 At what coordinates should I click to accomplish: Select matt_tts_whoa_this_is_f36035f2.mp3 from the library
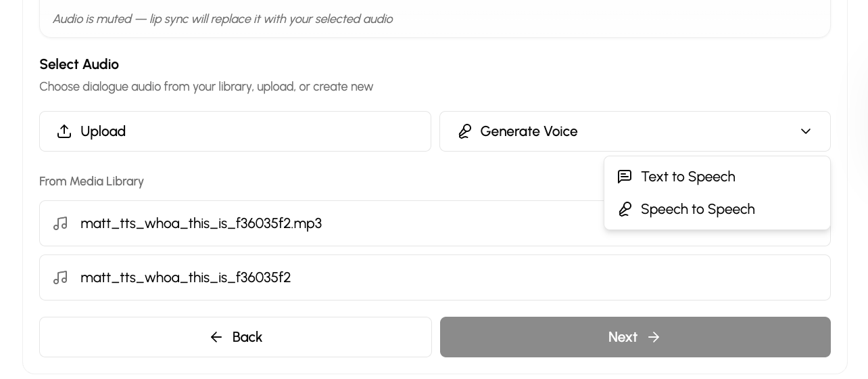[201, 223]
